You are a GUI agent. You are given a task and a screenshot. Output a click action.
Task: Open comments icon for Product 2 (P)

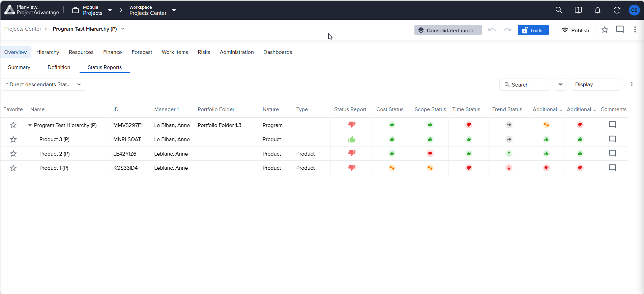tap(612, 154)
